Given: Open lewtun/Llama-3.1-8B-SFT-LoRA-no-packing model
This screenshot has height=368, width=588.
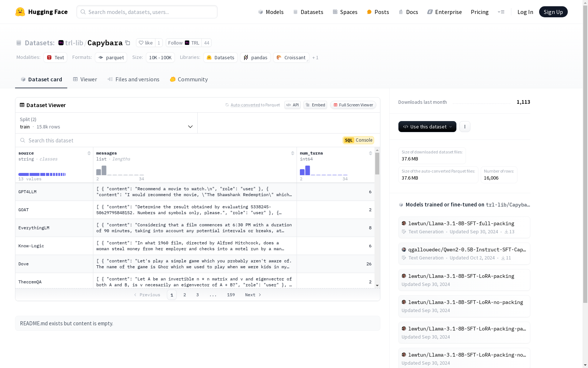Looking at the screenshot, I should 464,306.
